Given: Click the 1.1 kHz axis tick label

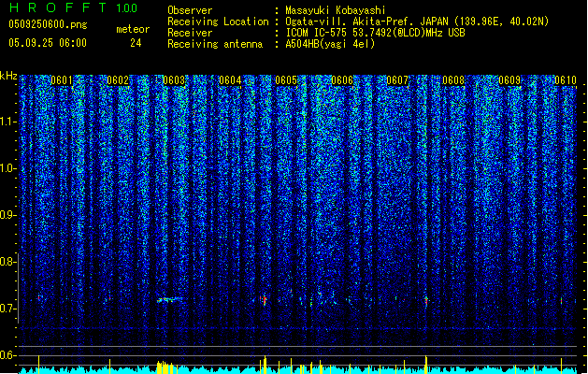Looking at the screenshot, I should click(x=7, y=122).
